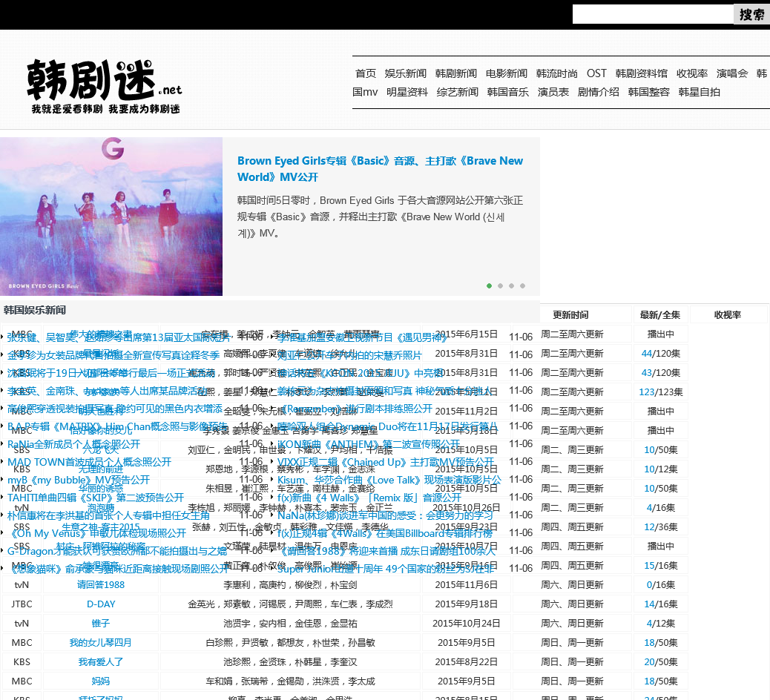Select the first green carousel dot
The width and height of the screenshot is (770, 700).
coord(489,285)
